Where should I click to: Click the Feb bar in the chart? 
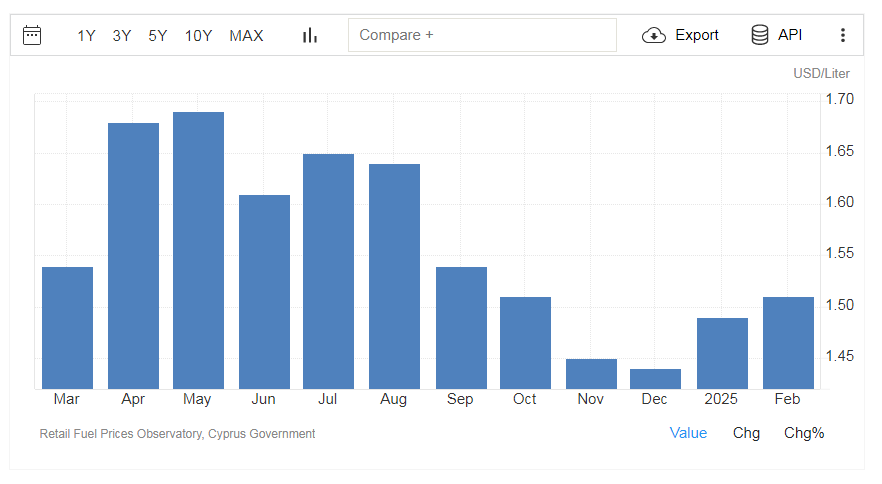788,343
